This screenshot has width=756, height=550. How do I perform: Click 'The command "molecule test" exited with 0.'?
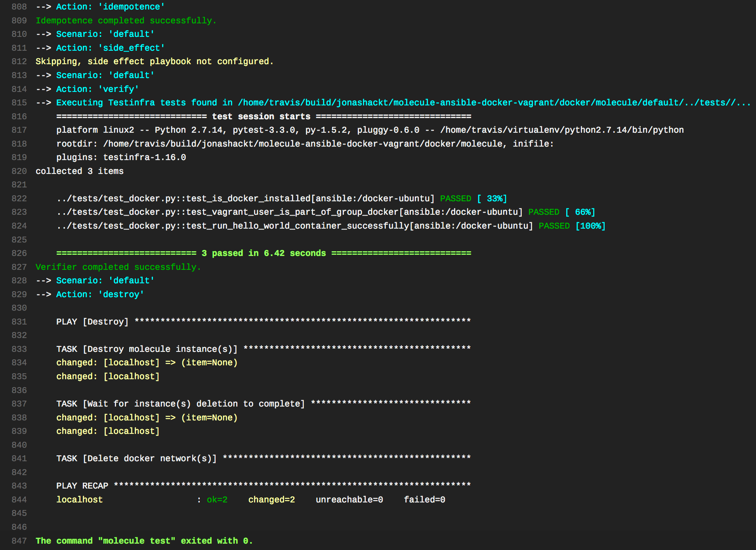(x=144, y=541)
